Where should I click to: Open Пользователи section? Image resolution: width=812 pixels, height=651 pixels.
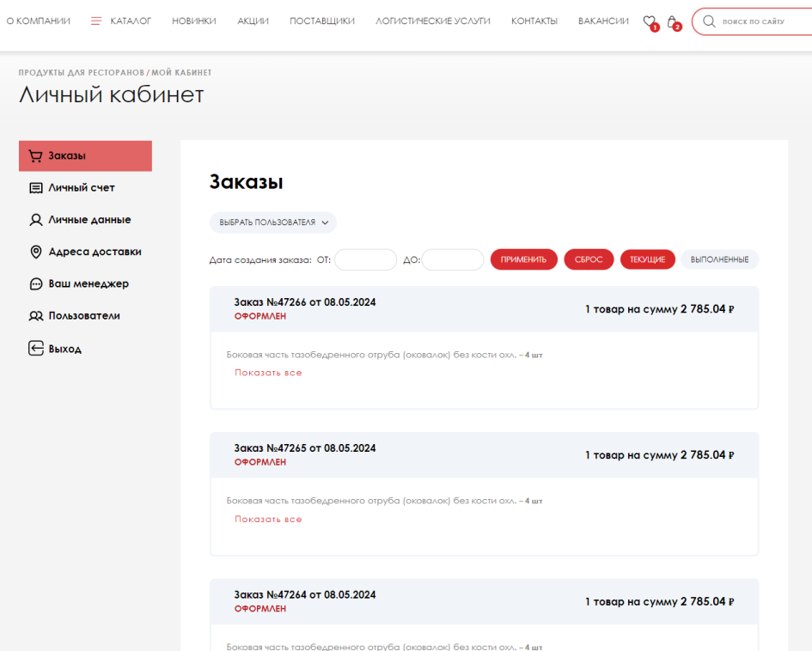(x=84, y=316)
